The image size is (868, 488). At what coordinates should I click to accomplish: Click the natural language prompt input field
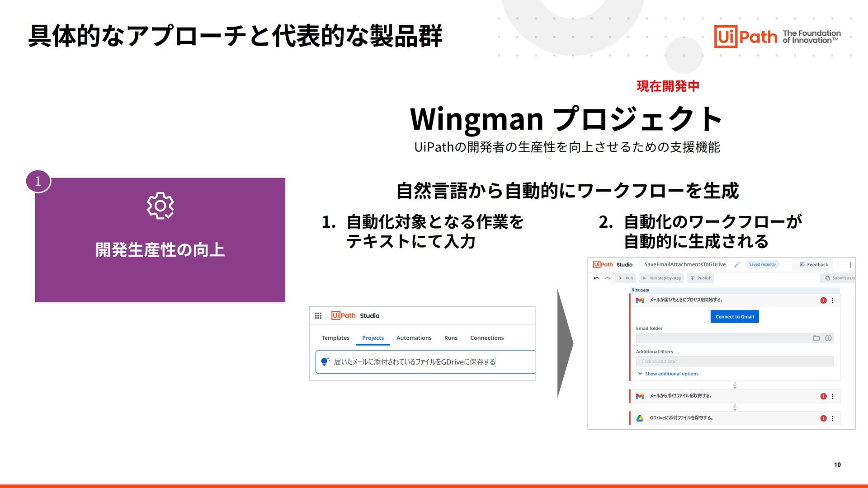tap(425, 362)
